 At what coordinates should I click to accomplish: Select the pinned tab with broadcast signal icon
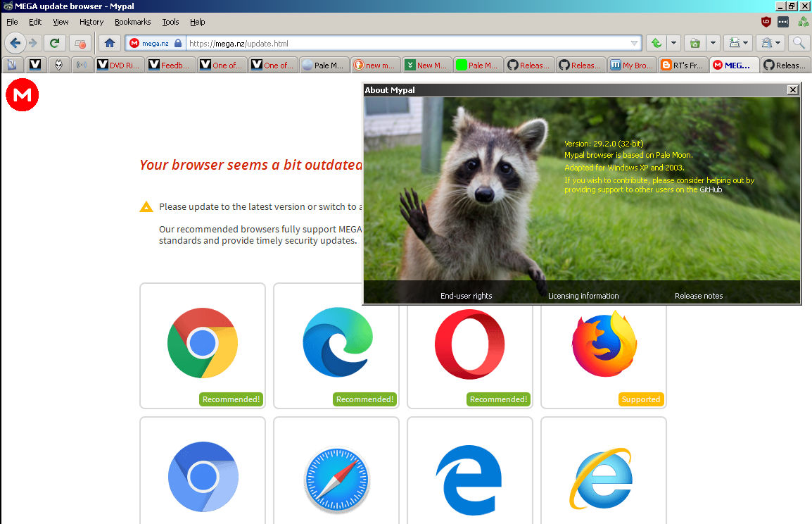click(x=82, y=65)
